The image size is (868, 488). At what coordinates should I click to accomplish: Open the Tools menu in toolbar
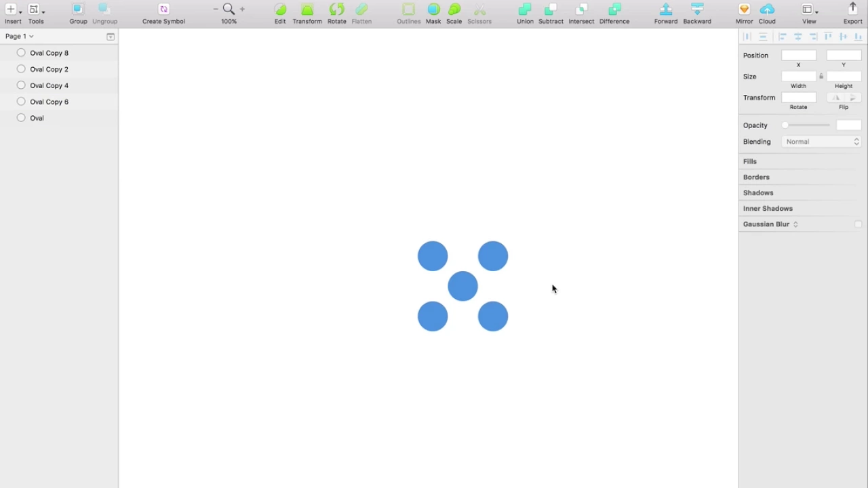[x=36, y=13]
